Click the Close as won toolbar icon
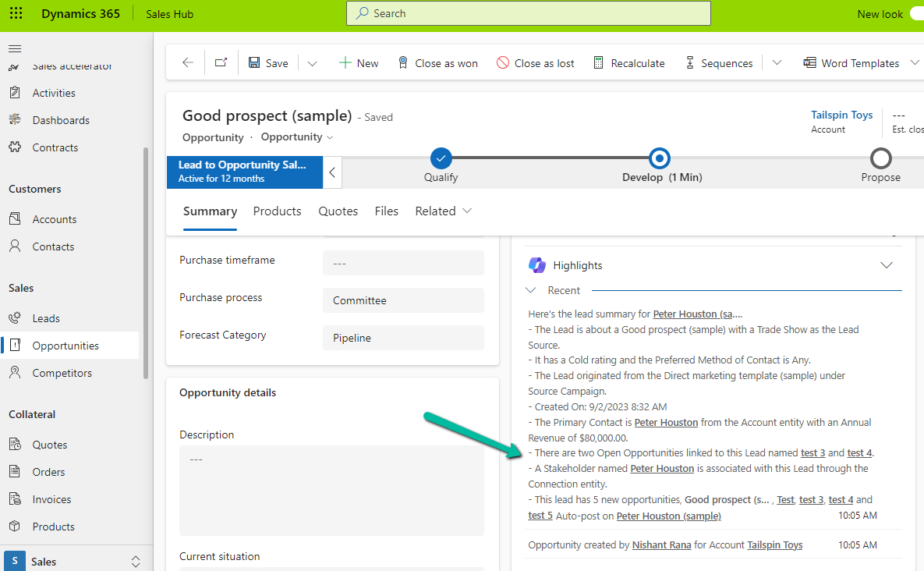The height and width of the screenshot is (571, 924). coord(403,62)
